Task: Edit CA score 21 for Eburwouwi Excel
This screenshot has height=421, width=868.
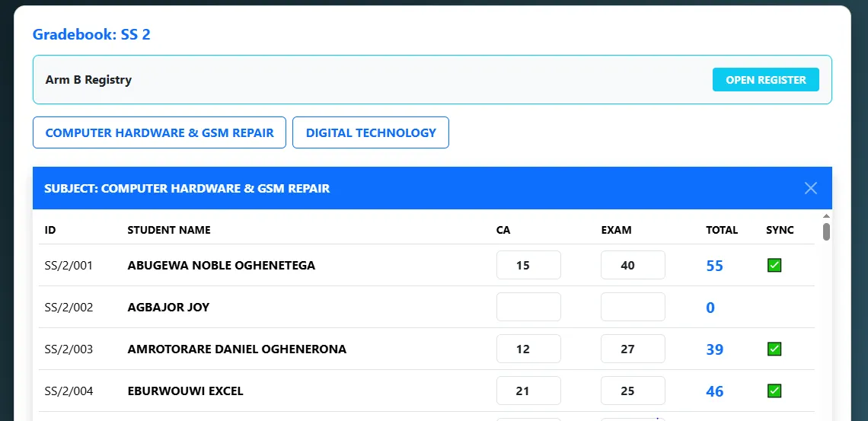Action: click(x=528, y=391)
